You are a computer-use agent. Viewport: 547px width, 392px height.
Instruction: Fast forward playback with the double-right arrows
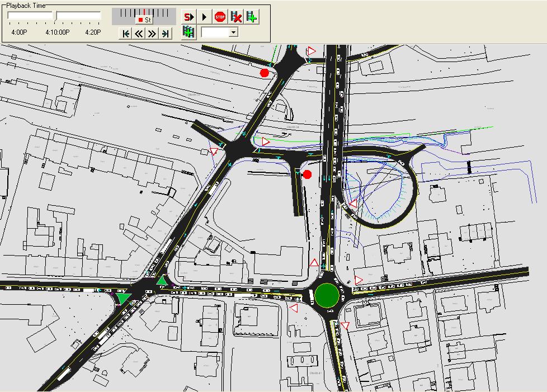coord(152,34)
